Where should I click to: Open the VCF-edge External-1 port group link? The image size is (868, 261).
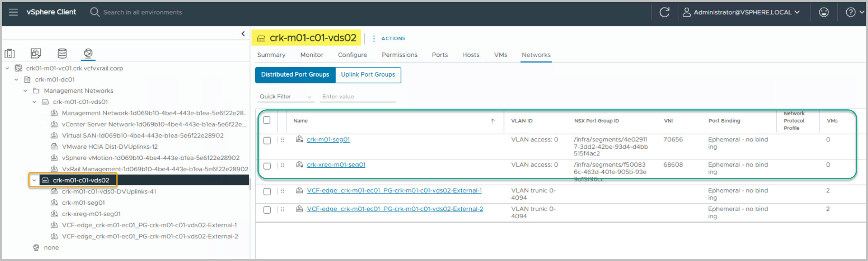[394, 190]
